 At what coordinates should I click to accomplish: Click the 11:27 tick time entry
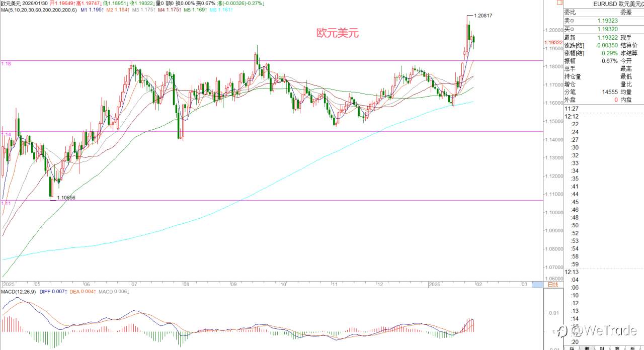click(571, 108)
